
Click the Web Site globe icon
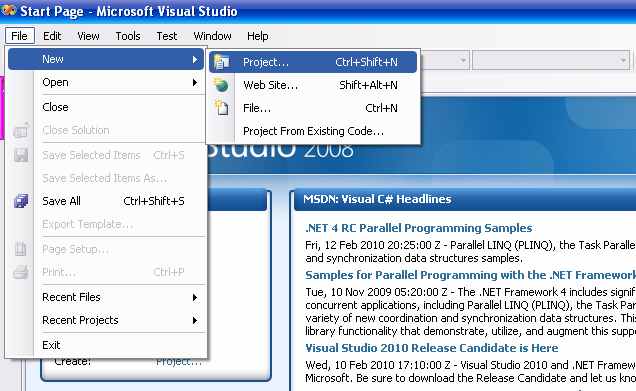coord(221,85)
